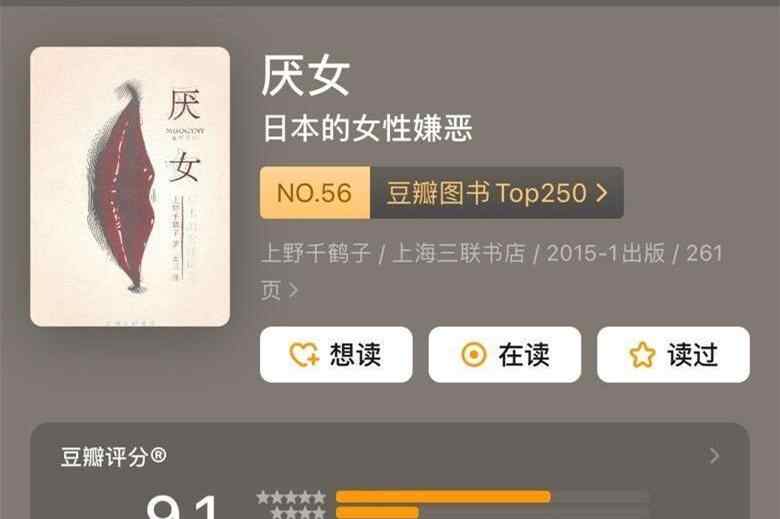Screen dimensions: 780x519
Task: Tap the star icon on 读过
Action: pos(642,355)
